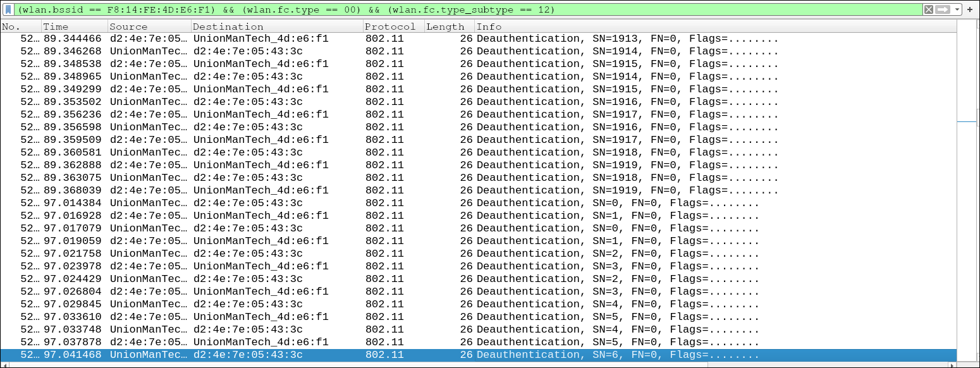
Task: Select the packet at time 97.021758
Action: tap(479, 254)
